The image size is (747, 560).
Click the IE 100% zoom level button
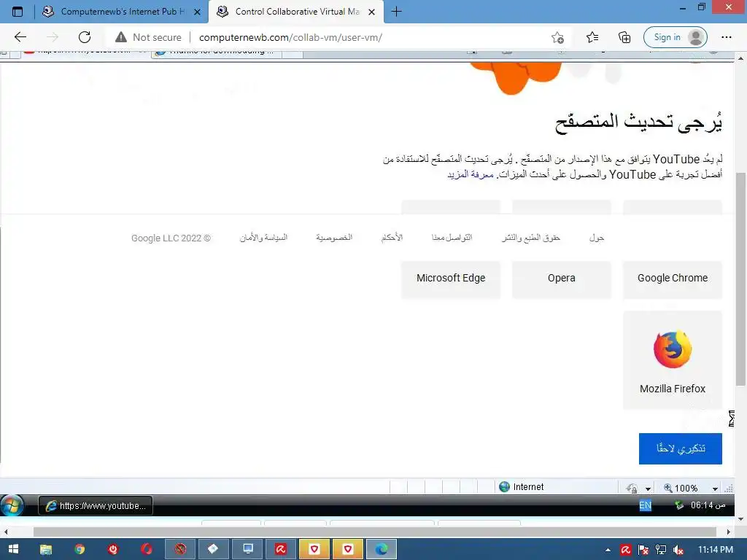(681, 488)
